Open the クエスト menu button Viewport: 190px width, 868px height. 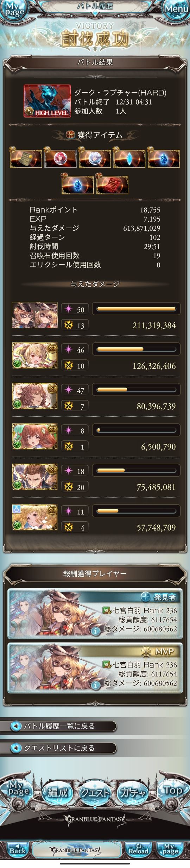[95, 793]
